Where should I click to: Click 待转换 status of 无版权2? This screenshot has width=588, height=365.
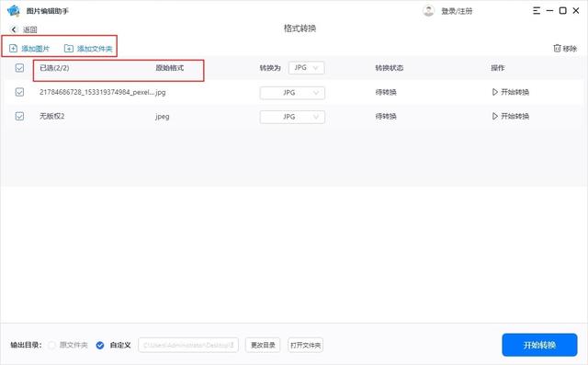[386, 117]
